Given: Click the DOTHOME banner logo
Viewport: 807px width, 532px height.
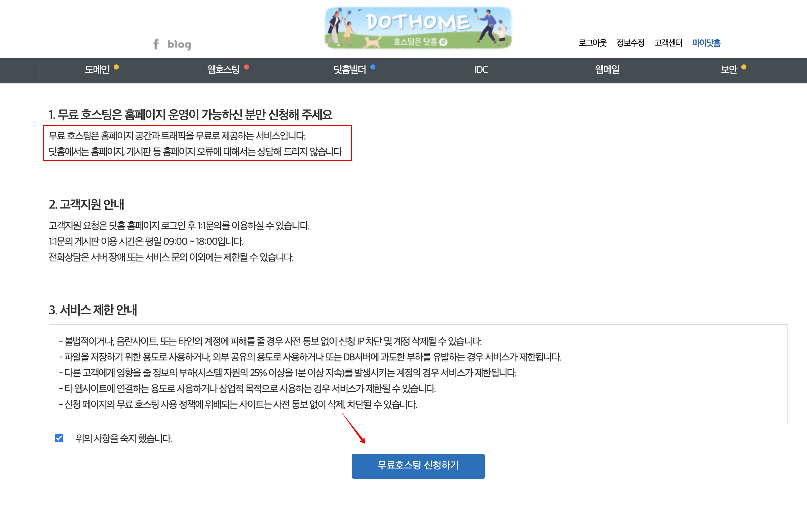Looking at the screenshot, I should pos(418,28).
